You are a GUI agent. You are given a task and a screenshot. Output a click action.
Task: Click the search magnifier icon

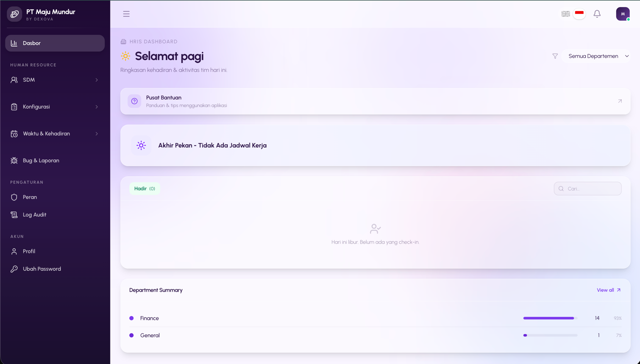(x=561, y=189)
